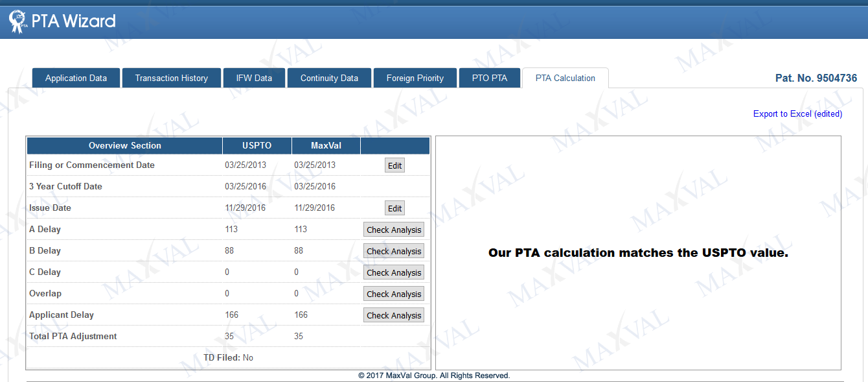Screen dimensions: 868x382
Task: Click USPTO A Delay value 113
Action: click(x=231, y=229)
